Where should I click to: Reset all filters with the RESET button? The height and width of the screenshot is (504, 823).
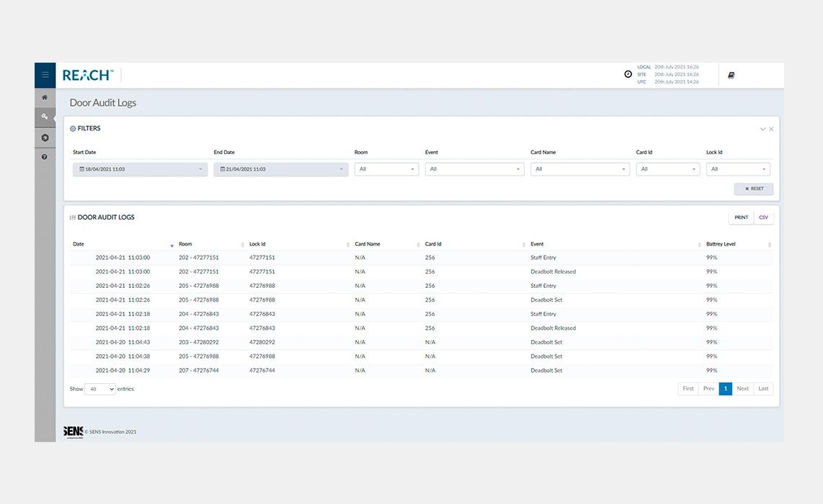point(754,189)
